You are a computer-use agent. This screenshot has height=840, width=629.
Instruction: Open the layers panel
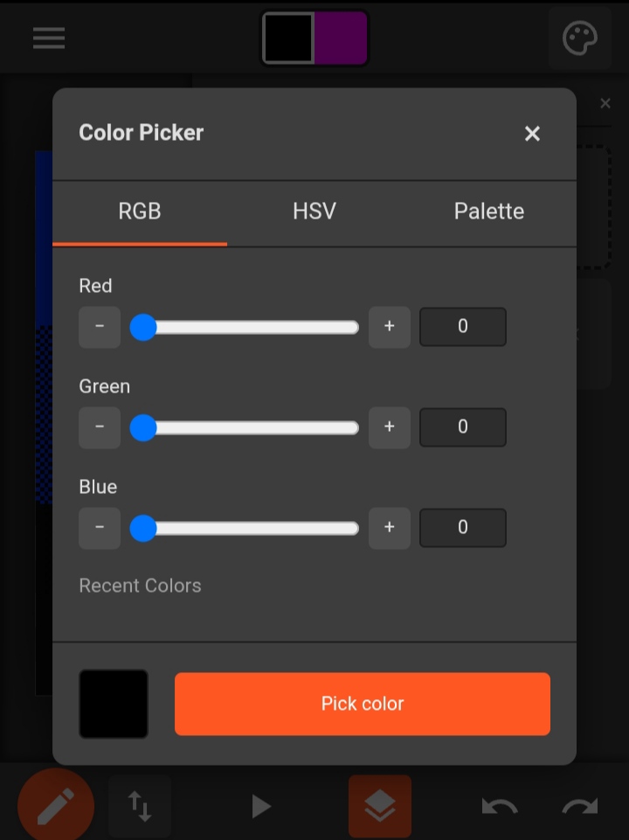(x=379, y=806)
